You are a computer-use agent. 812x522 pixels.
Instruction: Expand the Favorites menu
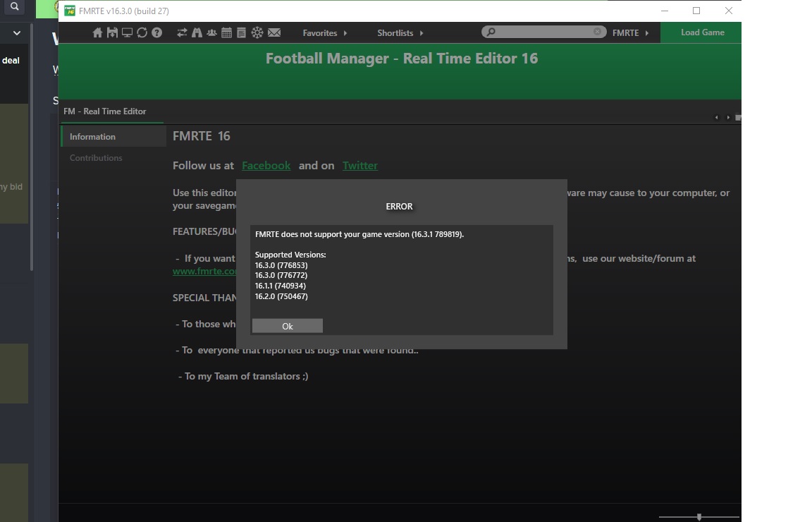tap(325, 32)
